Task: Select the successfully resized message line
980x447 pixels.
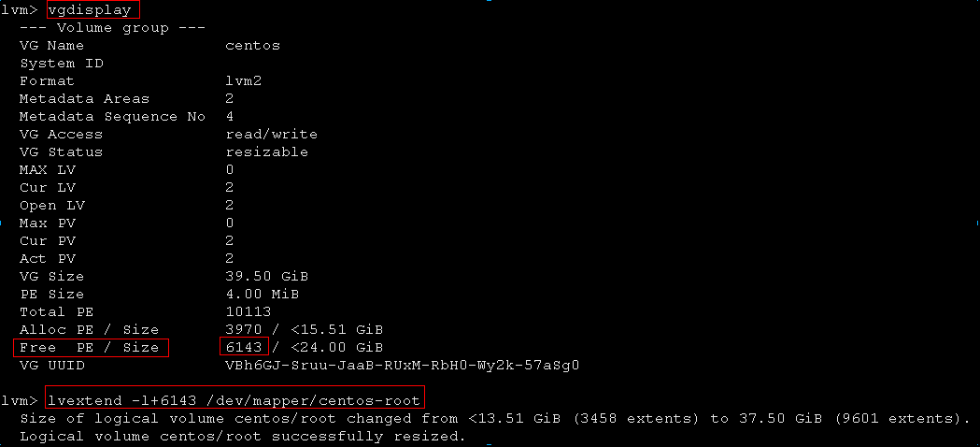Action: point(243,437)
